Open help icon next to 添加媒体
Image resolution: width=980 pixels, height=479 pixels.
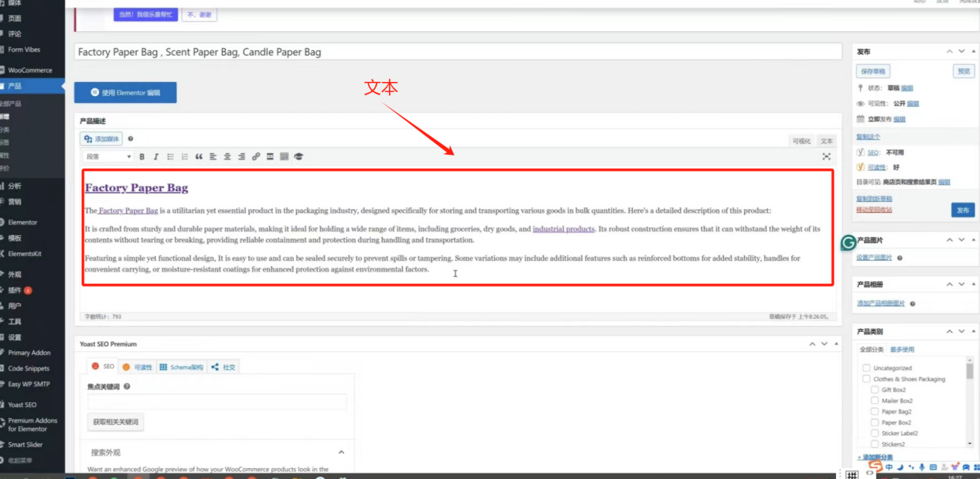[131, 139]
